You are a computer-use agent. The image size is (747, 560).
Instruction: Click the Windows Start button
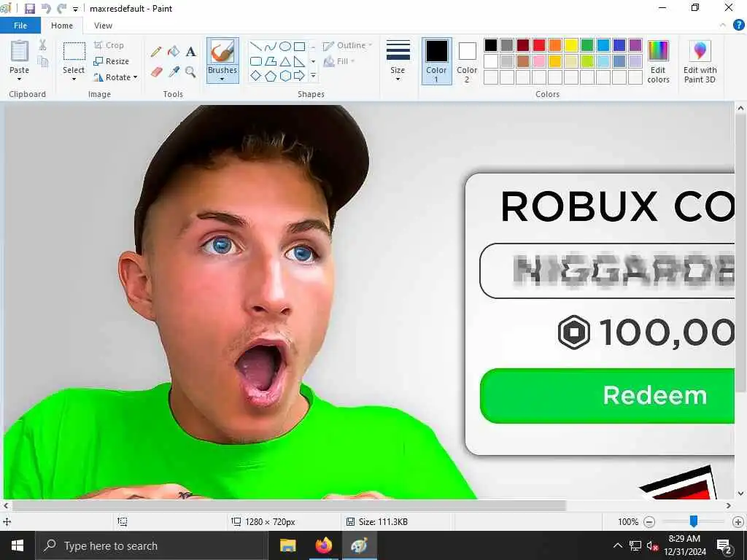pyautogui.click(x=18, y=545)
